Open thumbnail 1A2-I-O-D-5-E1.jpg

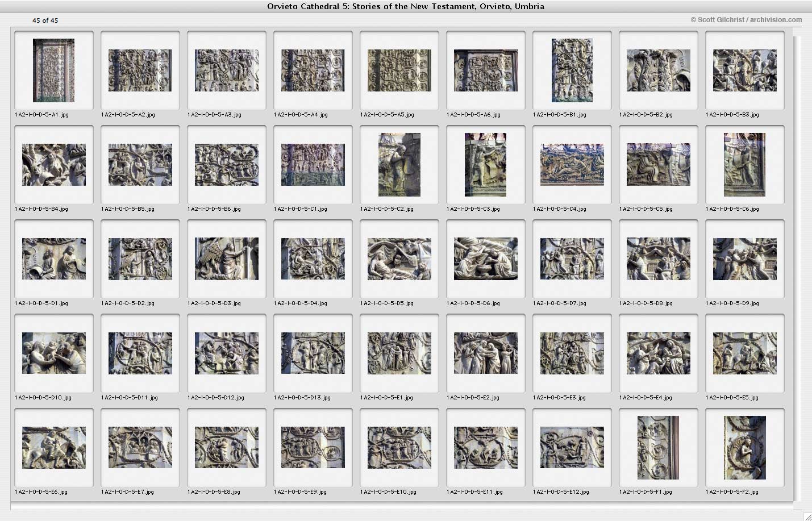[x=399, y=353]
